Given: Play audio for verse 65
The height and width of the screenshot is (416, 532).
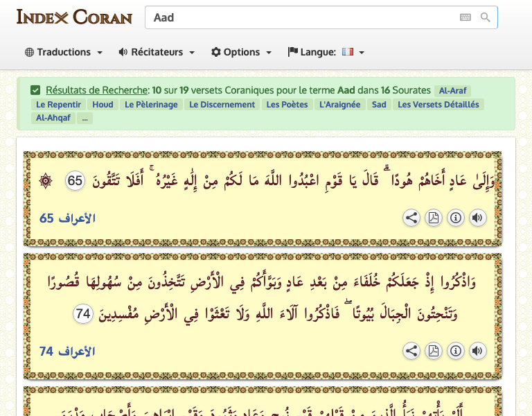Looking at the screenshot, I should 477,218.
